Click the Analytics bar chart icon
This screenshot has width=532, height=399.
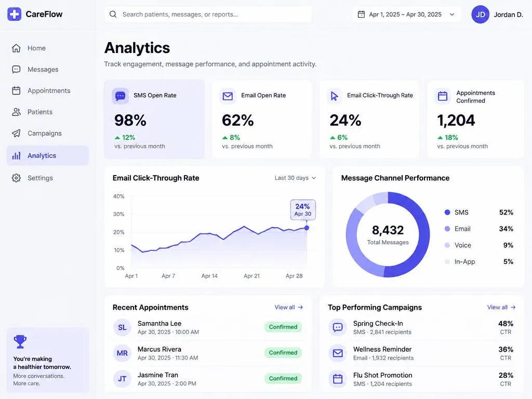pyautogui.click(x=16, y=156)
